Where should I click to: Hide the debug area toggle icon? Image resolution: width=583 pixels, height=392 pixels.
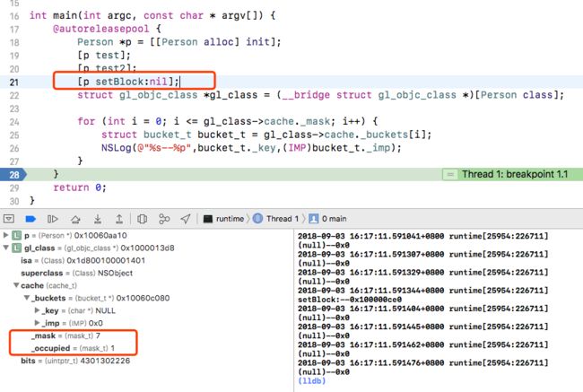pos(9,219)
